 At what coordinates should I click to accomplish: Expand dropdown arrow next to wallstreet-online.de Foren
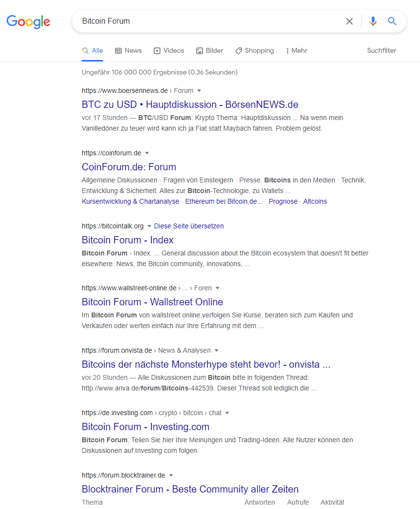217,288
